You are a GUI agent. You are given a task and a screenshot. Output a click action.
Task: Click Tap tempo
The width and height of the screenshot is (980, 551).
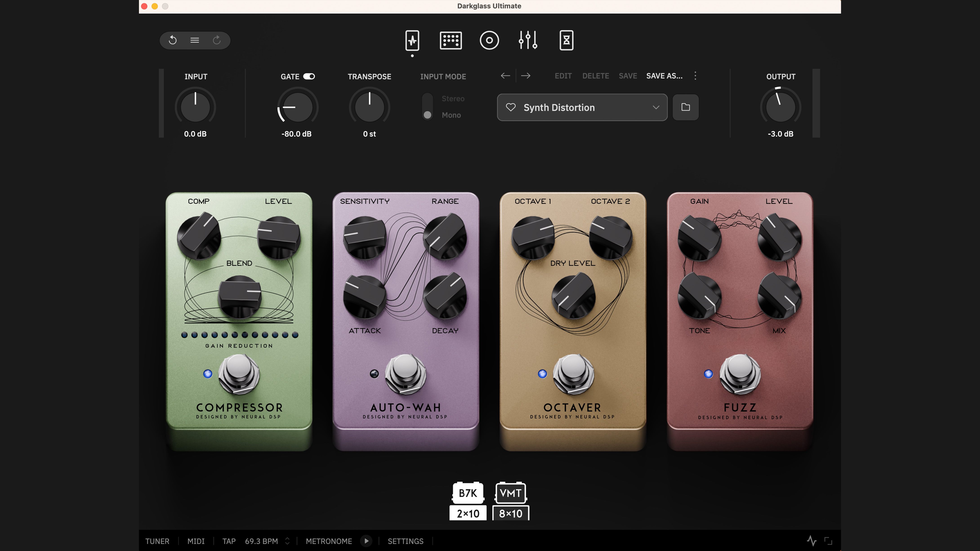229,541
